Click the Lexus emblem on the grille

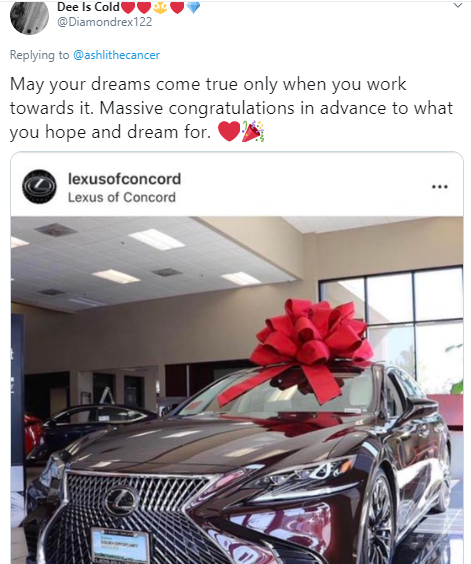click(121, 500)
